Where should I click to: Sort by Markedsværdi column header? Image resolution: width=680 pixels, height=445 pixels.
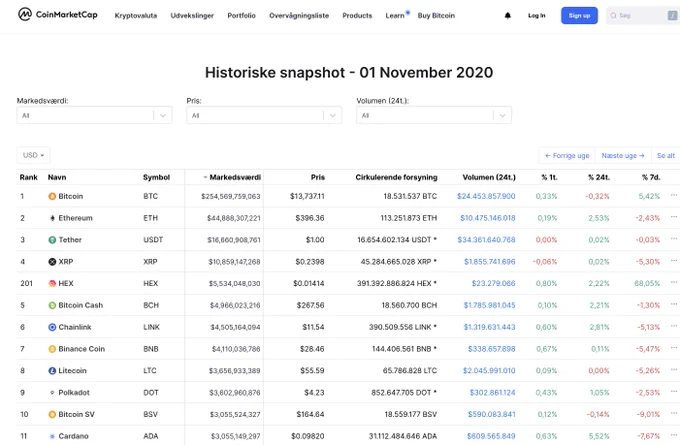[232, 177]
